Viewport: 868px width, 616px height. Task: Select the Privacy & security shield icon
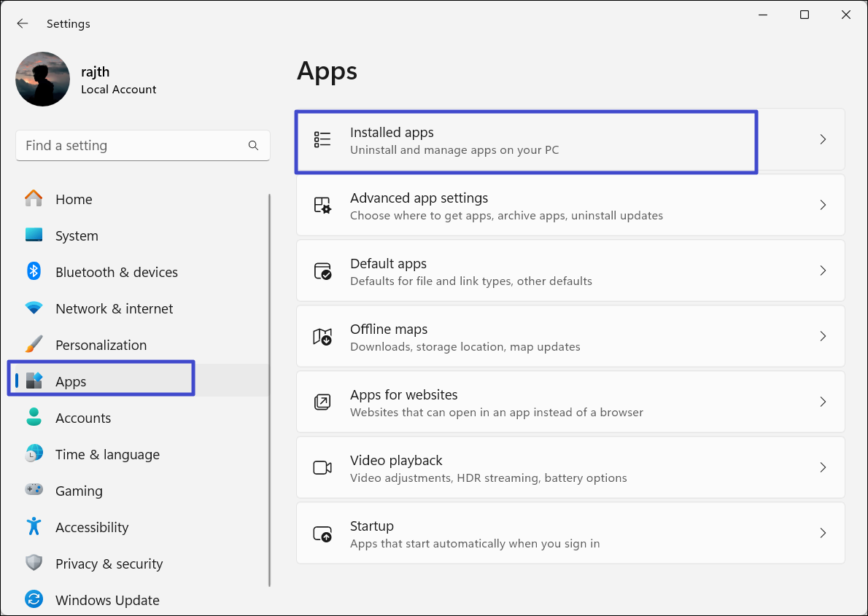coord(34,563)
